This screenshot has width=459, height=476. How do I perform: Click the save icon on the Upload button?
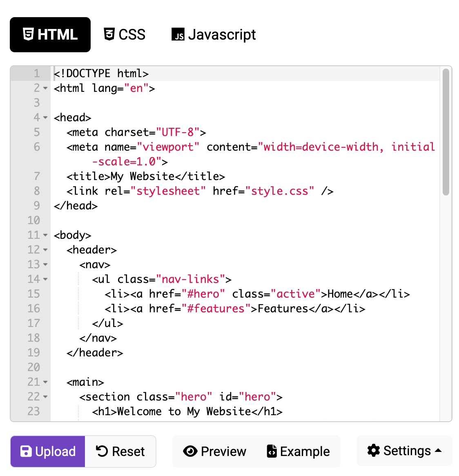pos(26,452)
